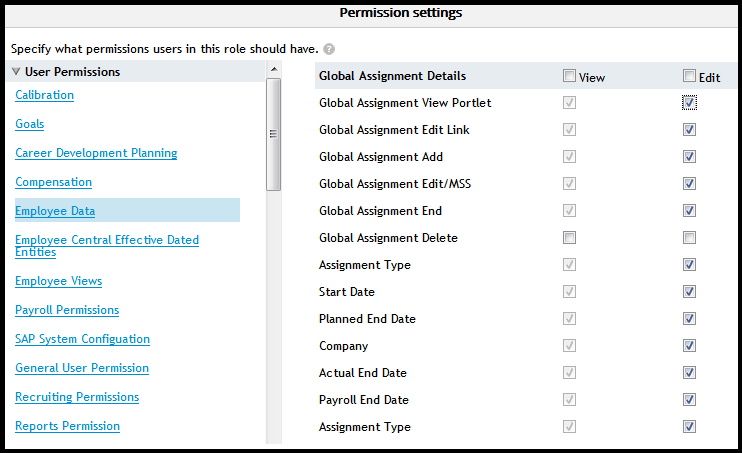Viewport: 742px width, 453px height.
Task: Click the scroll up arrow in permissions list
Action: point(273,69)
